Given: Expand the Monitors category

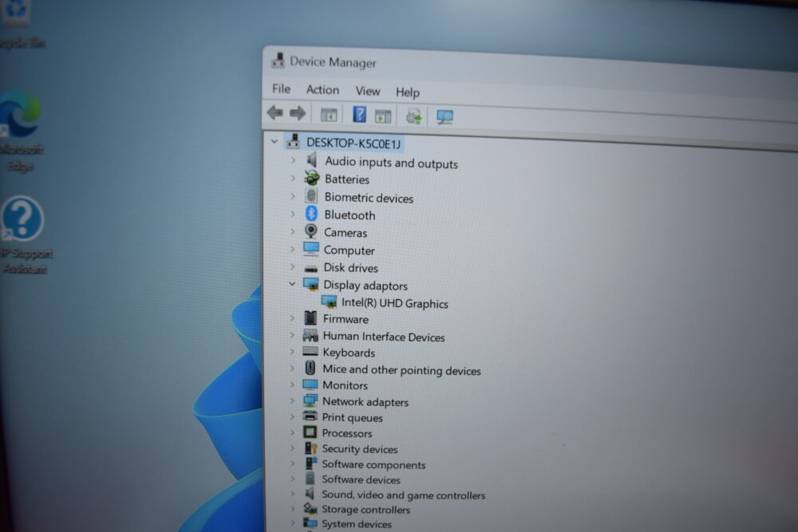Looking at the screenshot, I should click(x=292, y=384).
